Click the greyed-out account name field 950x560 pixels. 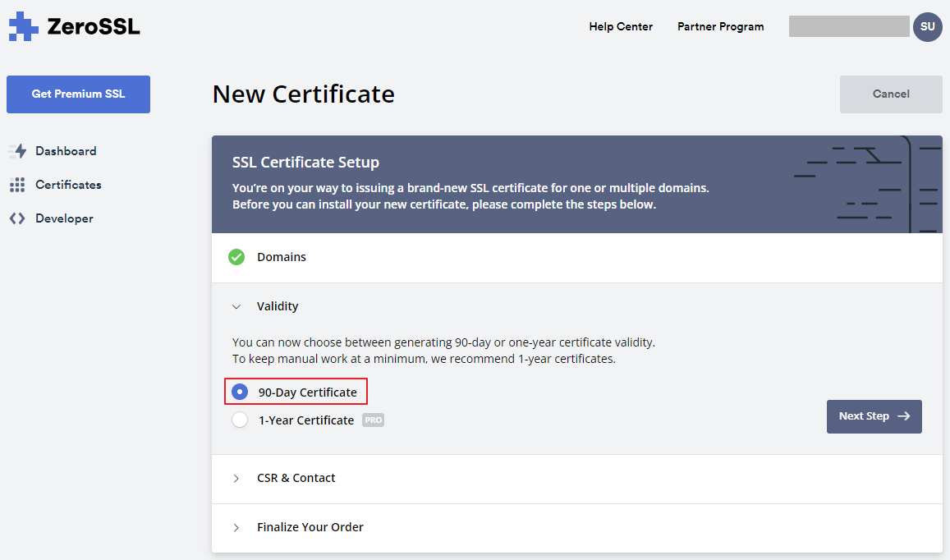[x=849, y=26]
